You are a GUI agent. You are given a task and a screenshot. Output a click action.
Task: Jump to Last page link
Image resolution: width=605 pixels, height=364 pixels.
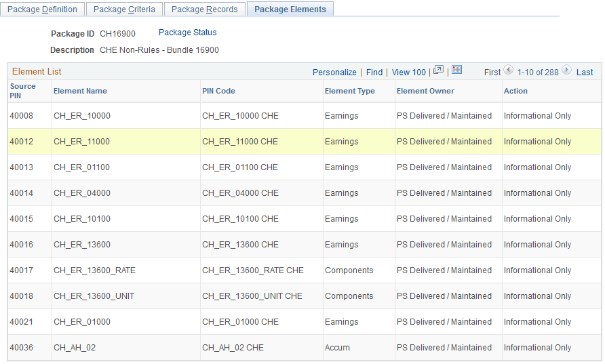585,72
